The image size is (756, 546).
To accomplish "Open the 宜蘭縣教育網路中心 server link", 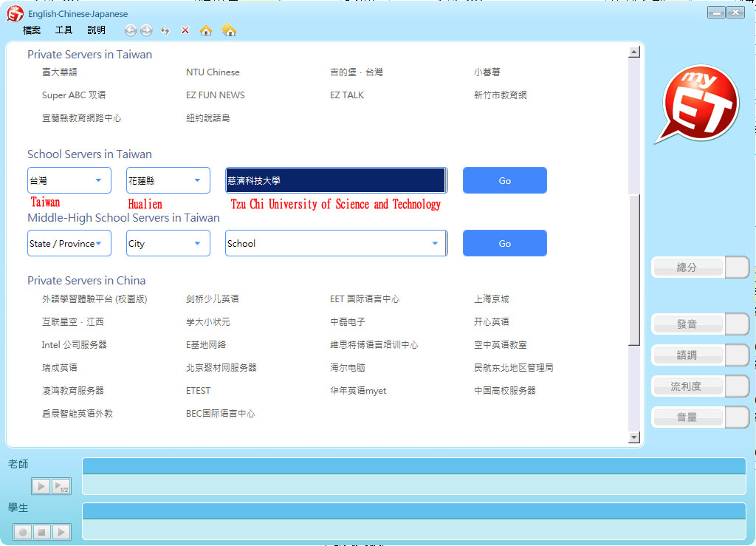I will (81, 117).
